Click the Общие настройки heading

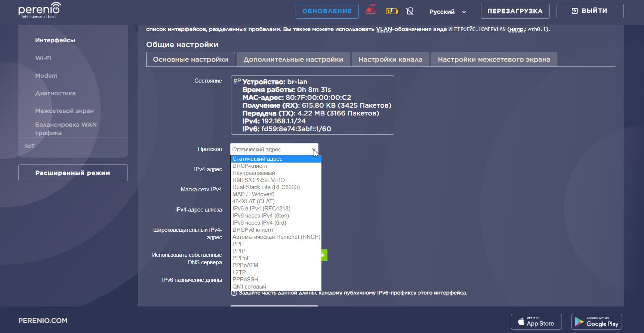coord(182,44)
